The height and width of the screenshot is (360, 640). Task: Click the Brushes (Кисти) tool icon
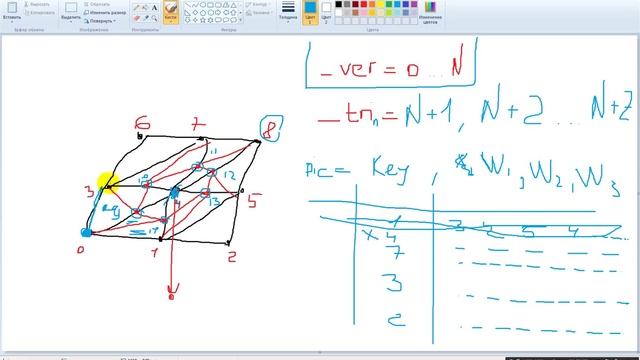coord(171,8)
